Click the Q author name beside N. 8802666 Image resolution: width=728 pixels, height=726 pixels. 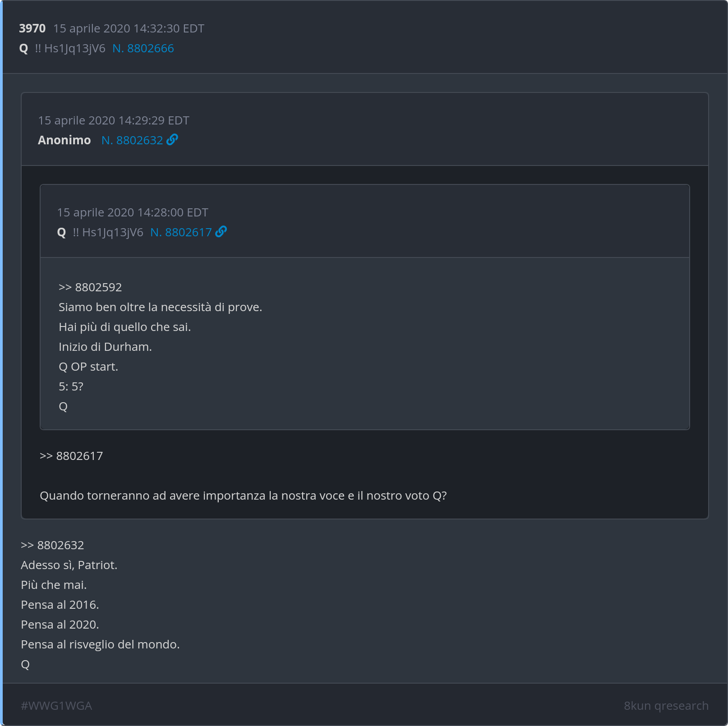click(24, 48)
